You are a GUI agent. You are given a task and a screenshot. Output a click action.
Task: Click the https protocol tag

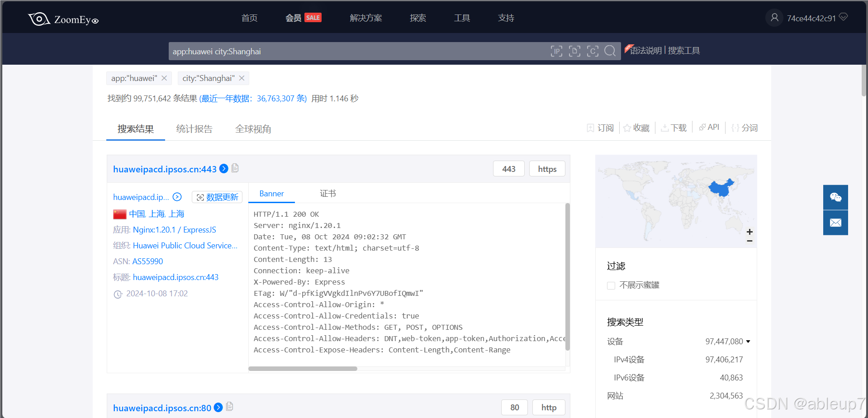pos(547,169)
